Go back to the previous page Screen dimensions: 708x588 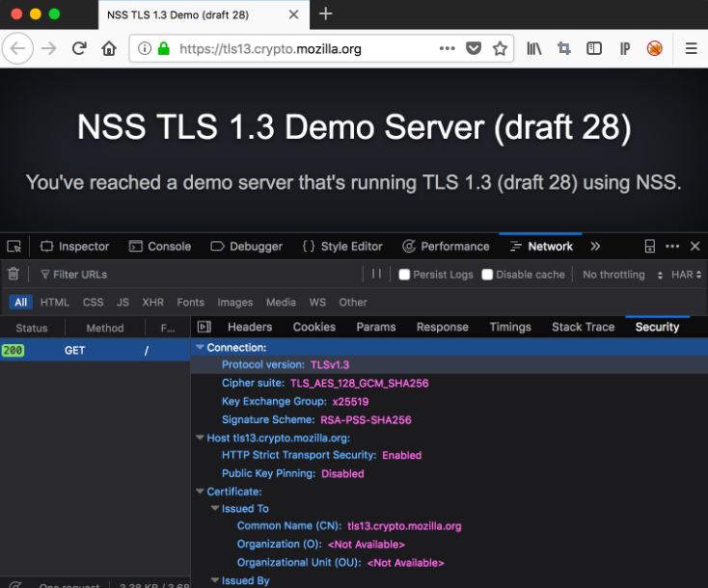(x=17, y=48)
